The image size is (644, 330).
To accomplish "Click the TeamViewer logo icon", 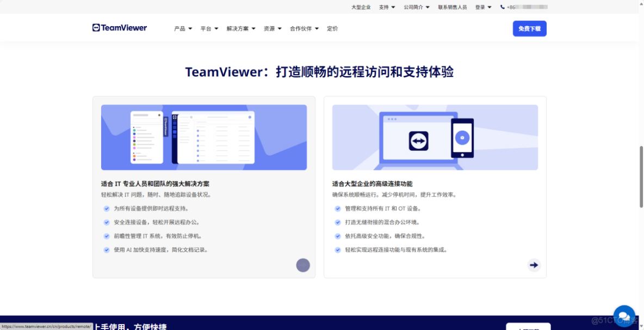I will pyautogui.click(x=95, y=28).
